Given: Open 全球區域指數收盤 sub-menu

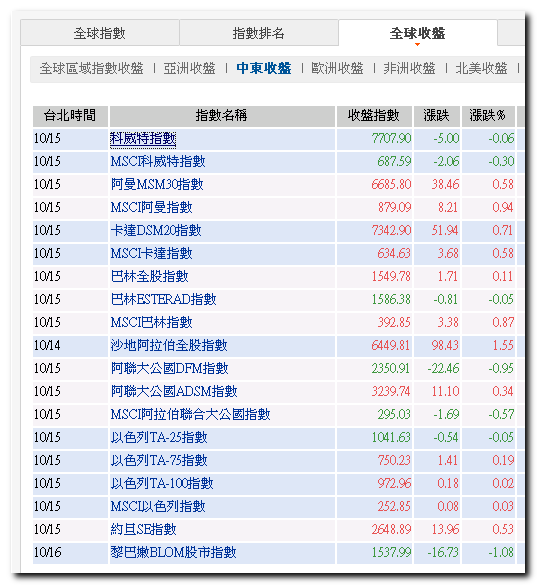Looking at the screenshot, I should pos(92,68).
